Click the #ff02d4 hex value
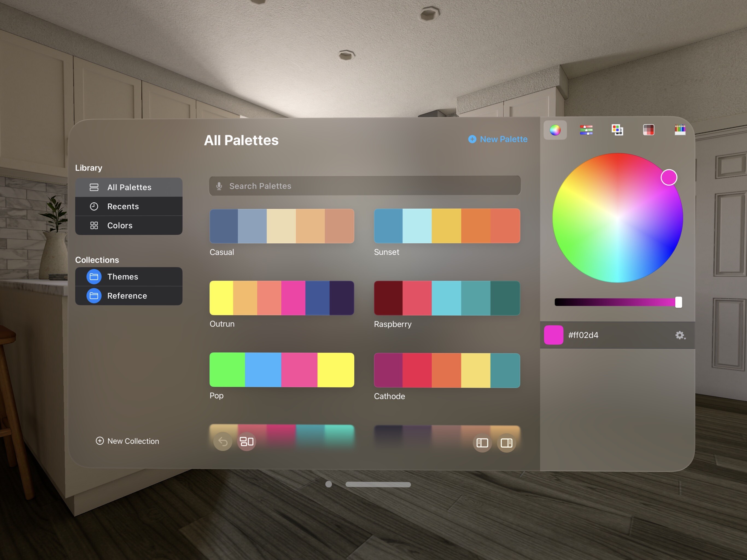The width and height of the screenshot is (747, 560). coord(583,335)
